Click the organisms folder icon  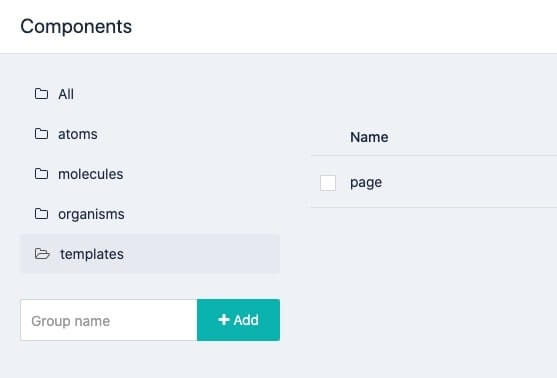pyautogui.click(x=41, y=214)
